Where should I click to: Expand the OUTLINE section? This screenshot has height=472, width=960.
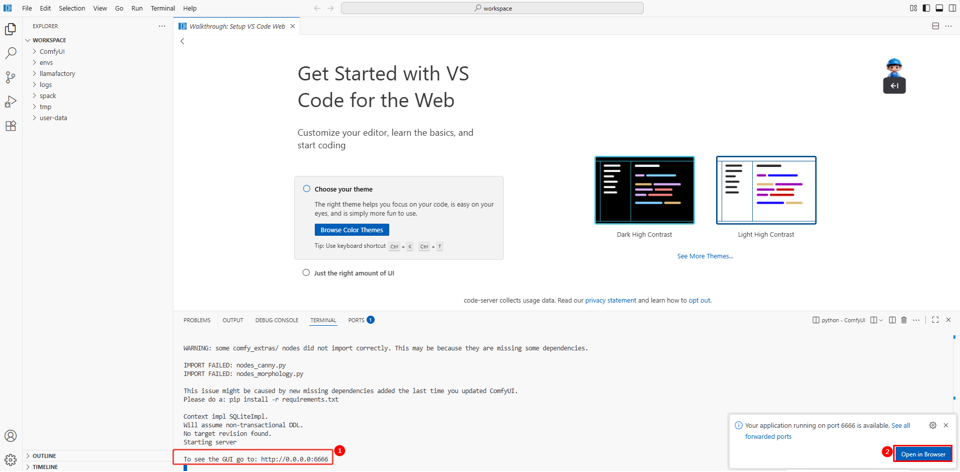(44, 456)
